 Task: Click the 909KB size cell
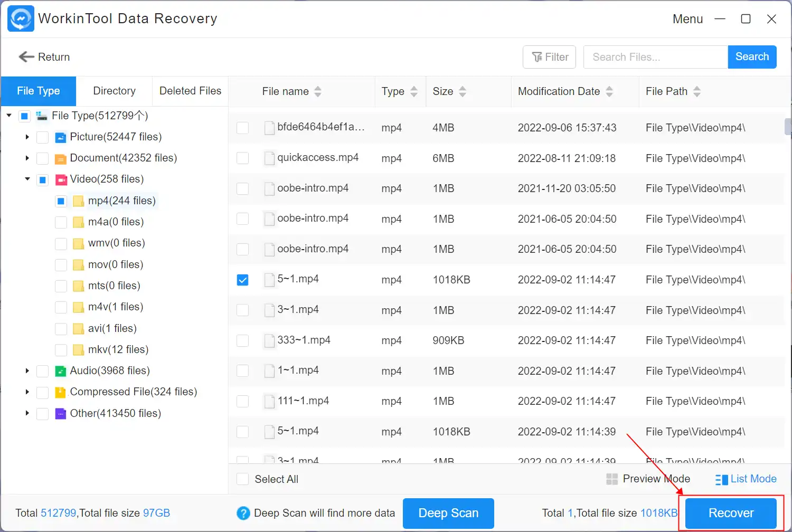(x=448, y=341)
